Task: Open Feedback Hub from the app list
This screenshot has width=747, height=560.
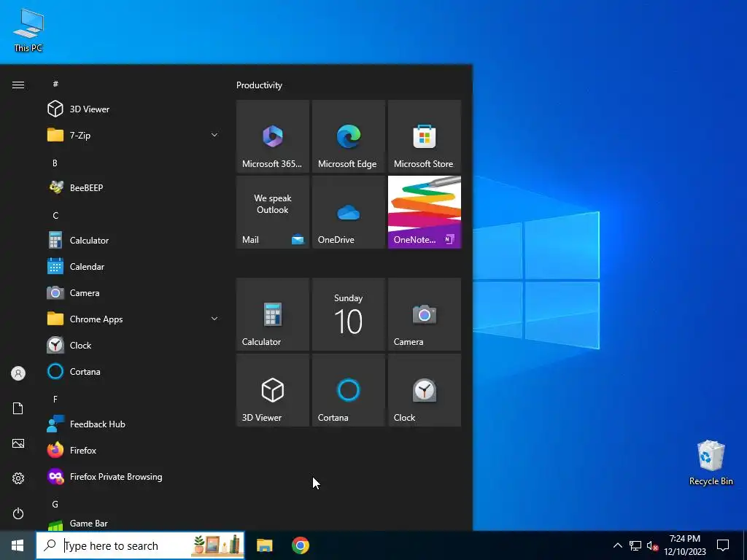Action: pyautogui.click(x=133, y=424)
